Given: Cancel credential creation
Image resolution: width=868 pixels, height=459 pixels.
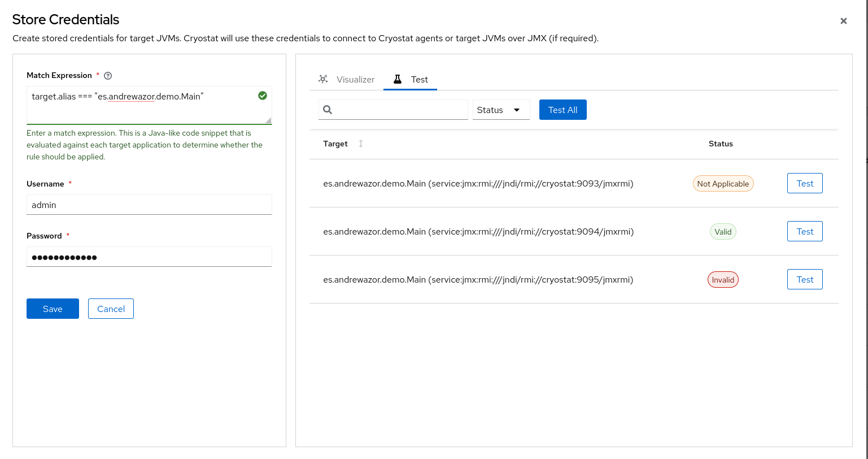Looking at the screenshot, I should (x=111, y=309).
